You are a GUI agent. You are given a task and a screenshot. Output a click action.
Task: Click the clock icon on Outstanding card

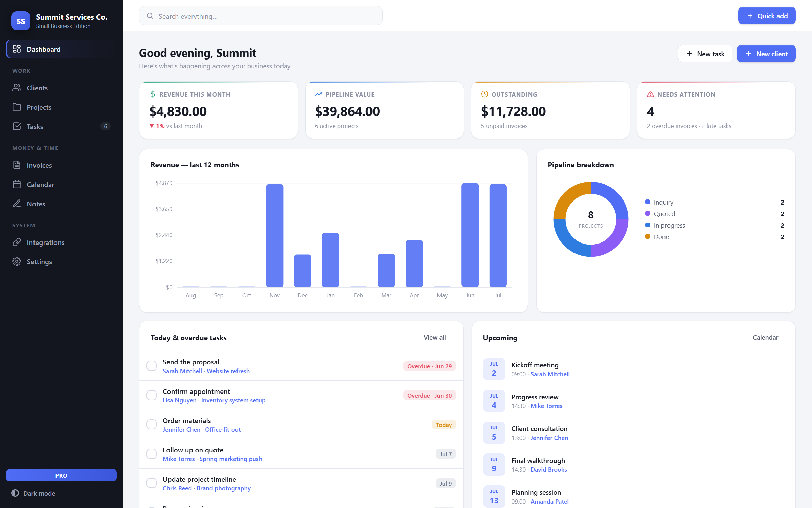484,94
